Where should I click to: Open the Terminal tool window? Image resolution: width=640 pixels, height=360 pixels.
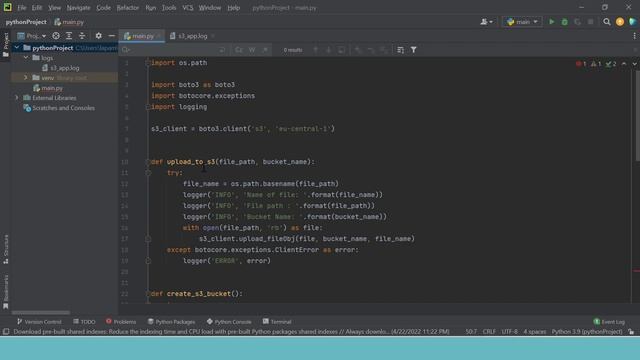pos(277,322)
